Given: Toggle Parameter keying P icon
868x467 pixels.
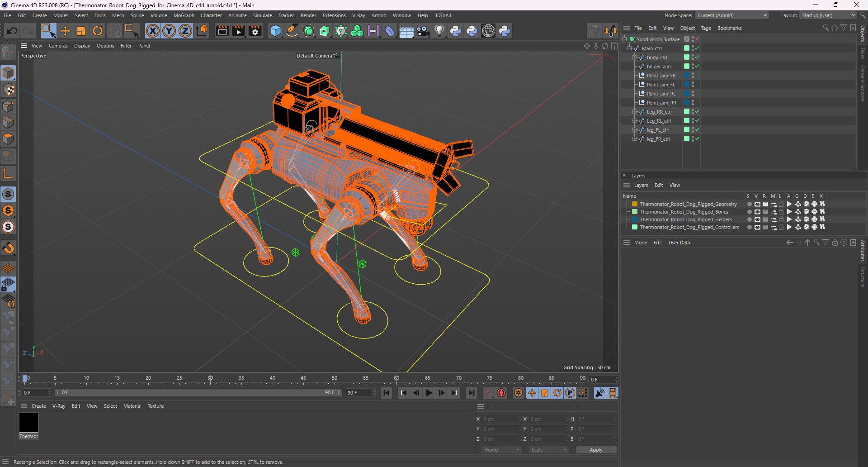Looking at the screenshot, I should coord(570,393).
